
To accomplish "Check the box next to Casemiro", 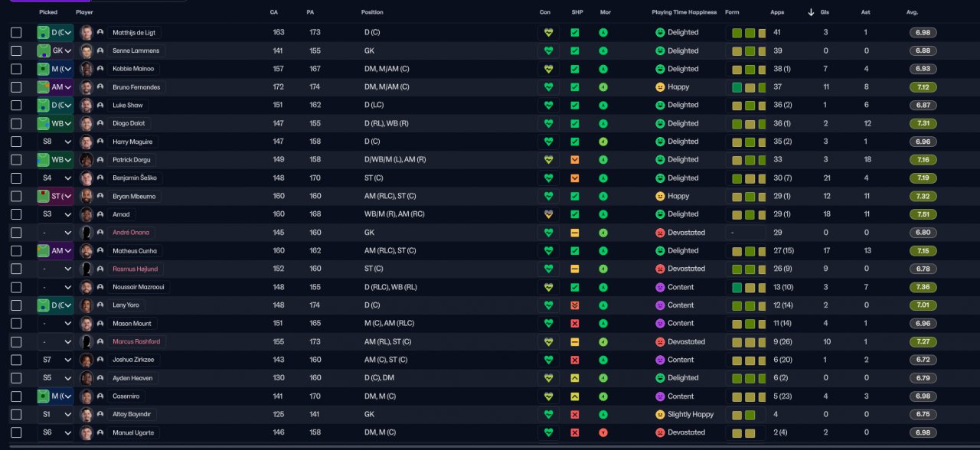I will point(16,396).
